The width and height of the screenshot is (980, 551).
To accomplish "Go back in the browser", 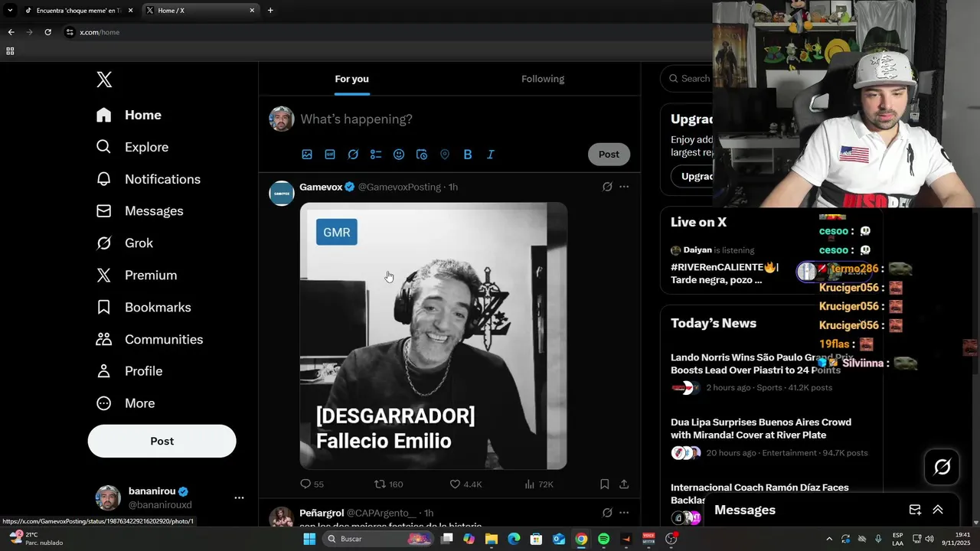I will pos(11,32).
